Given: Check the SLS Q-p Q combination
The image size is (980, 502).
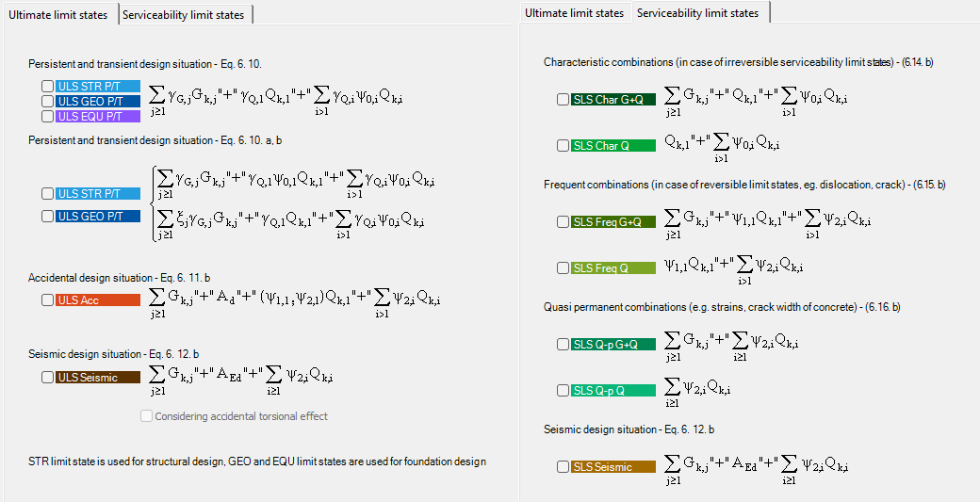Looking at the screenshot, I should tap(563, 391).
